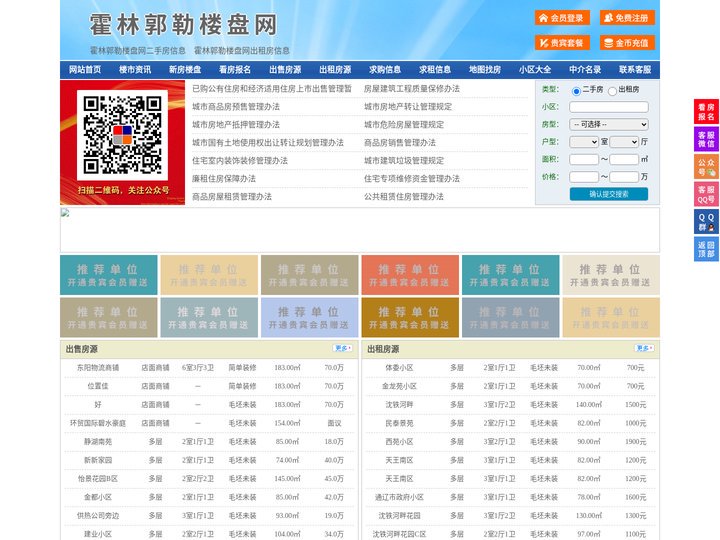Open 廉租住房保障办法 link

[224, 179]
